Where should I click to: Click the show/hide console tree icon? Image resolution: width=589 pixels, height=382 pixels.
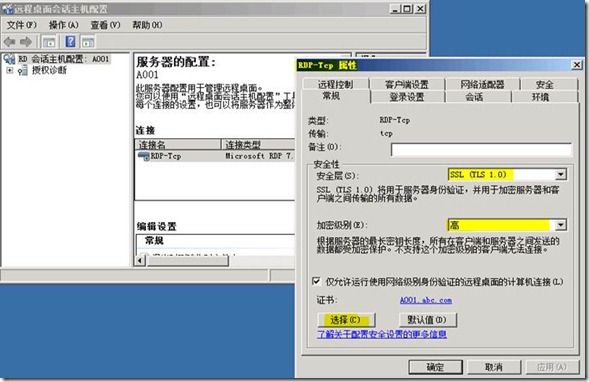point(49,42)
